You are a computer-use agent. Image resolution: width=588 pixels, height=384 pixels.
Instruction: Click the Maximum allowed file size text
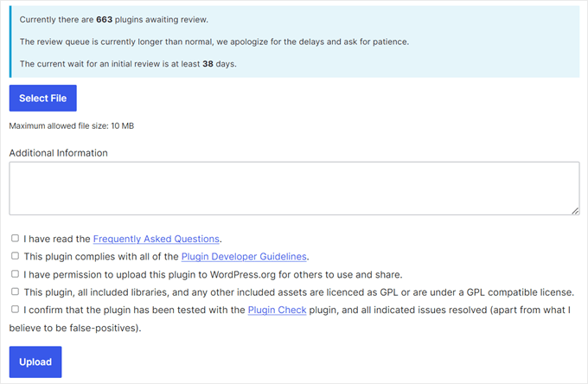(x=71, y=125)
